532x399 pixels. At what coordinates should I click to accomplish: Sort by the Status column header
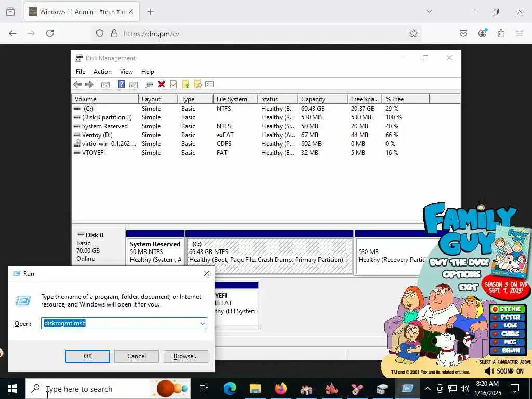[278, 99]
